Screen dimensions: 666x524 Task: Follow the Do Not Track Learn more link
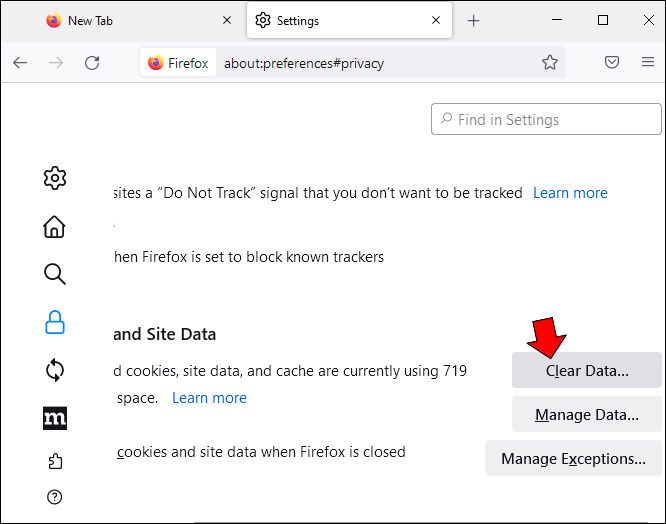coord(570,193)
